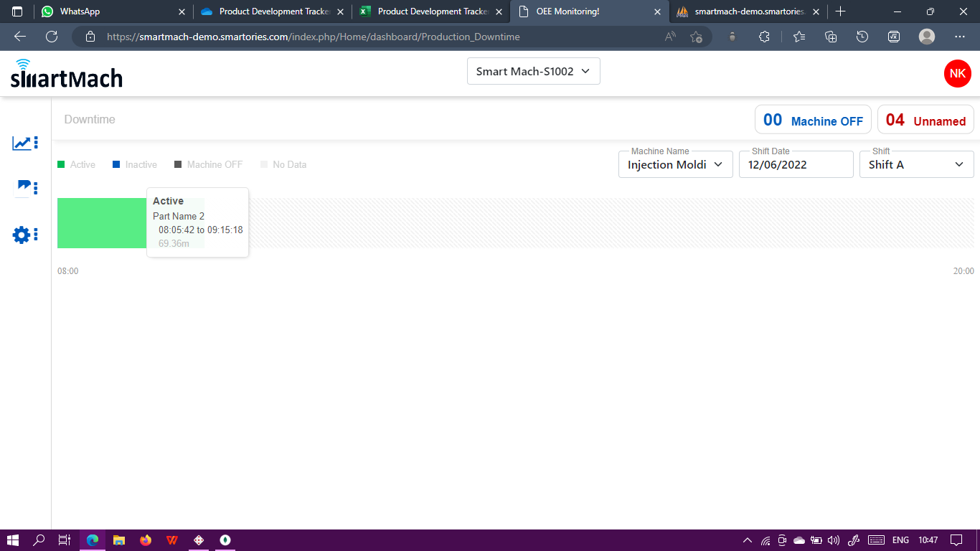Open the NK profile avatar

pos(957,73)
